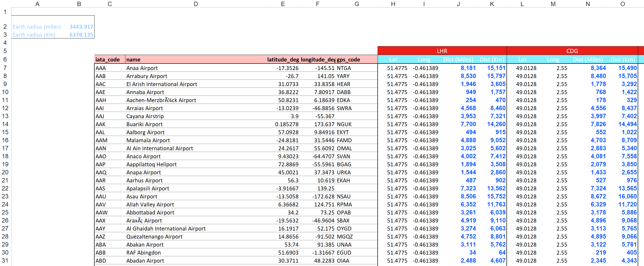This screenshot has height=266, width=644.
Task: Select LHR Km value 1,757 for Annaba
Action: [492, 92]
